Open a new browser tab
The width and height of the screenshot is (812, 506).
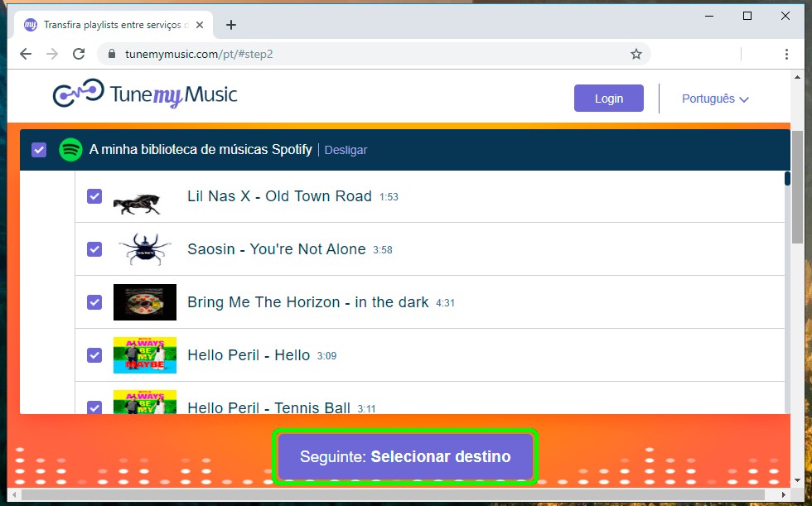(231, 25)
